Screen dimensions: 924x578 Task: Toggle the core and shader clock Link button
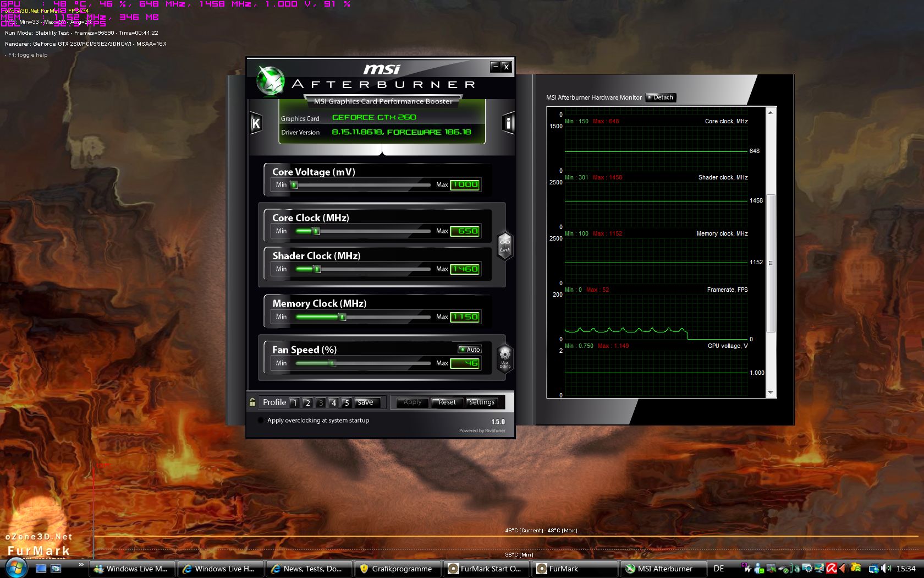(504, 246)
